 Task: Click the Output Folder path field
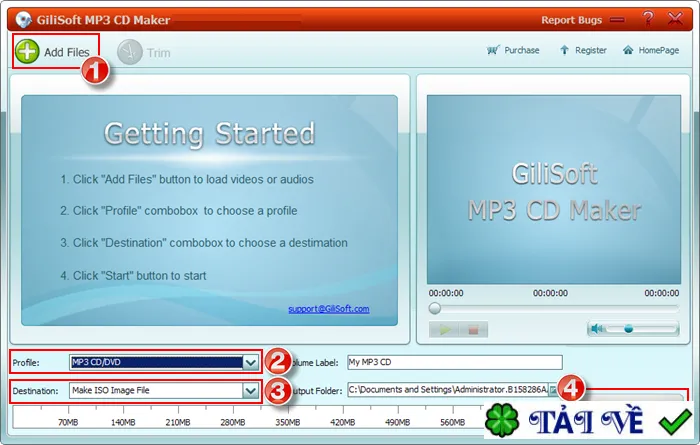pyautogui.click(x=448, y=390)
